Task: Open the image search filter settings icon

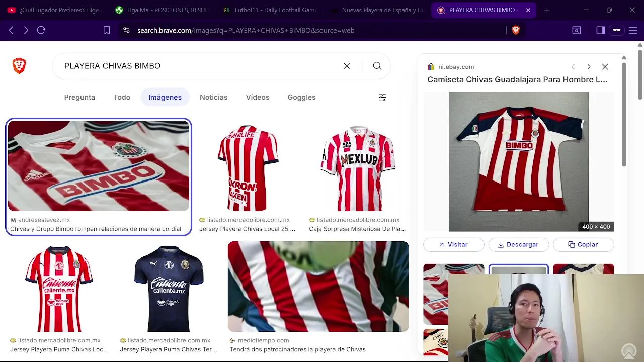Action: [382, 97]
